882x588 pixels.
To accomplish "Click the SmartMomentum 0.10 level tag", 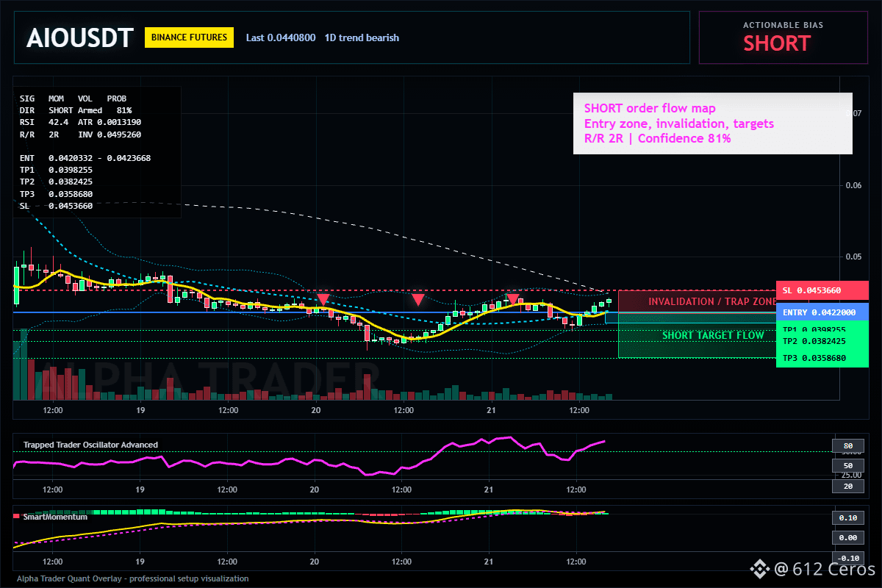I will [x=847, y=518].
